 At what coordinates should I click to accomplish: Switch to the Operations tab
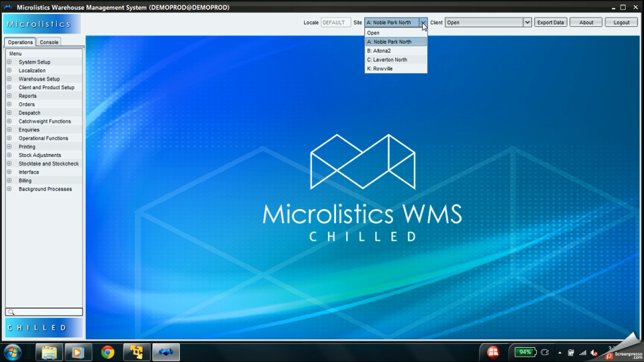click(20, 42)
